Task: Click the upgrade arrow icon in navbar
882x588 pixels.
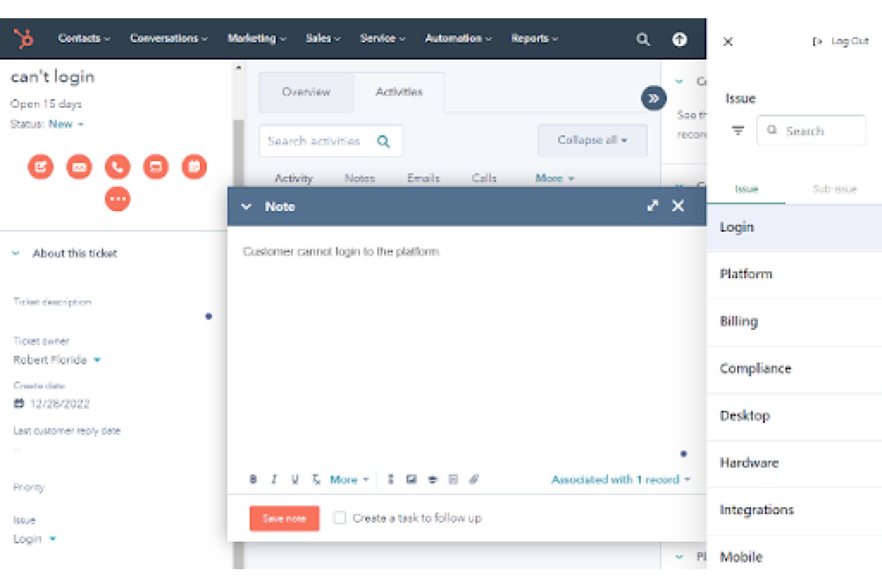Action: 680,39
